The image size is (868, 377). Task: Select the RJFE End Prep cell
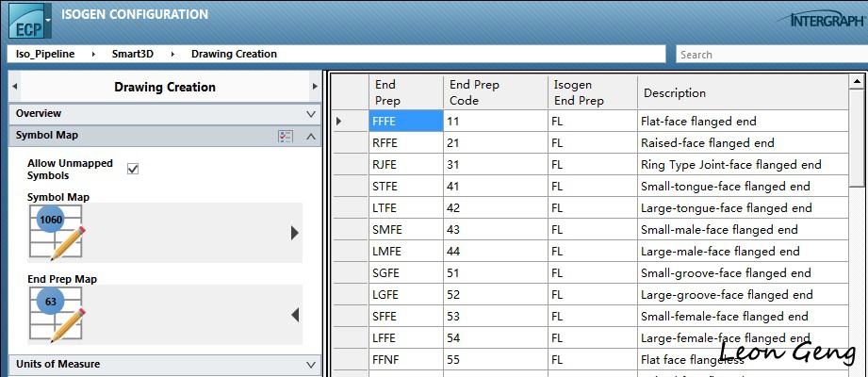[x=406, y=164]
